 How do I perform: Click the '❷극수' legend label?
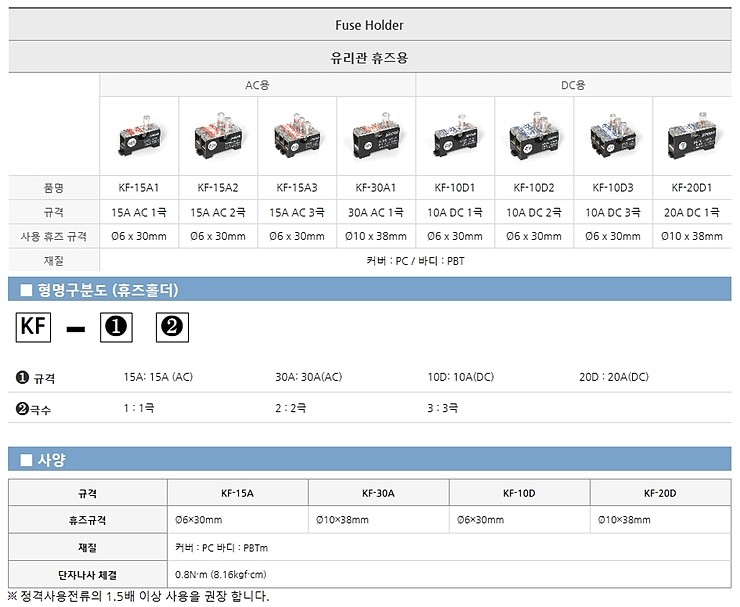[x=33, y=409]
